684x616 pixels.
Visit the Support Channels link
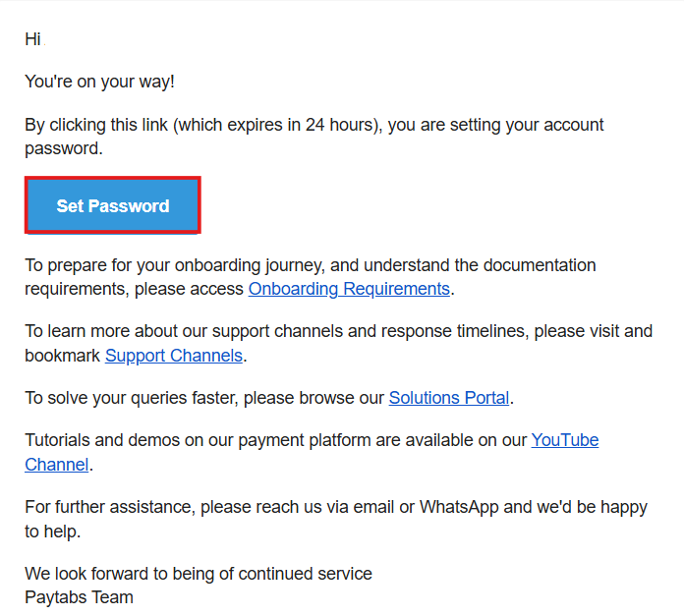tap(174, 356)
